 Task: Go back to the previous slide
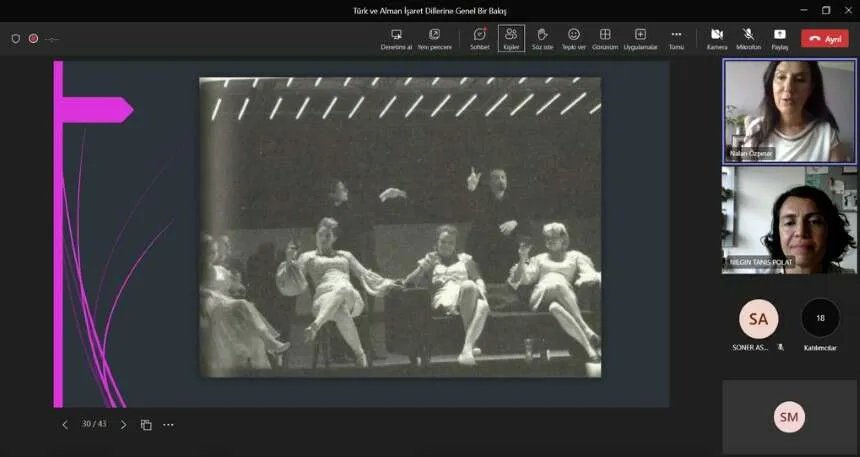click(65, 425)
